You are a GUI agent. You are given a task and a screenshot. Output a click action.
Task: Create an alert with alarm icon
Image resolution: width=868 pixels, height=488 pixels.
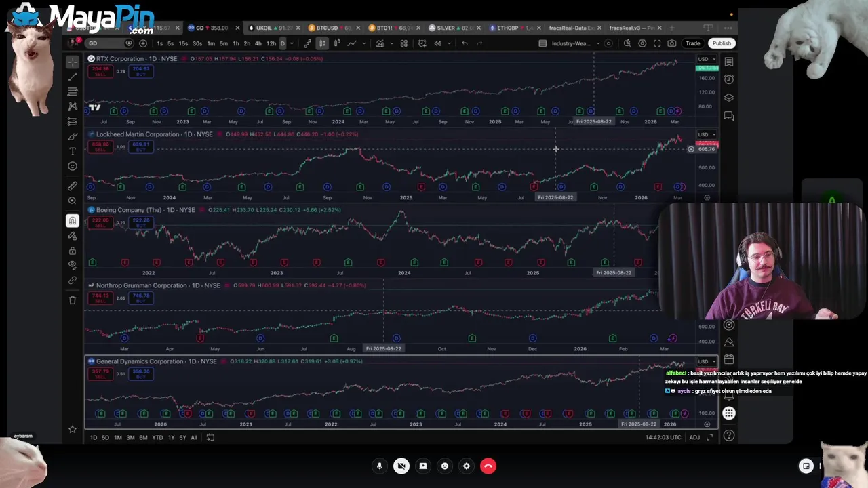tap(422, 43)
